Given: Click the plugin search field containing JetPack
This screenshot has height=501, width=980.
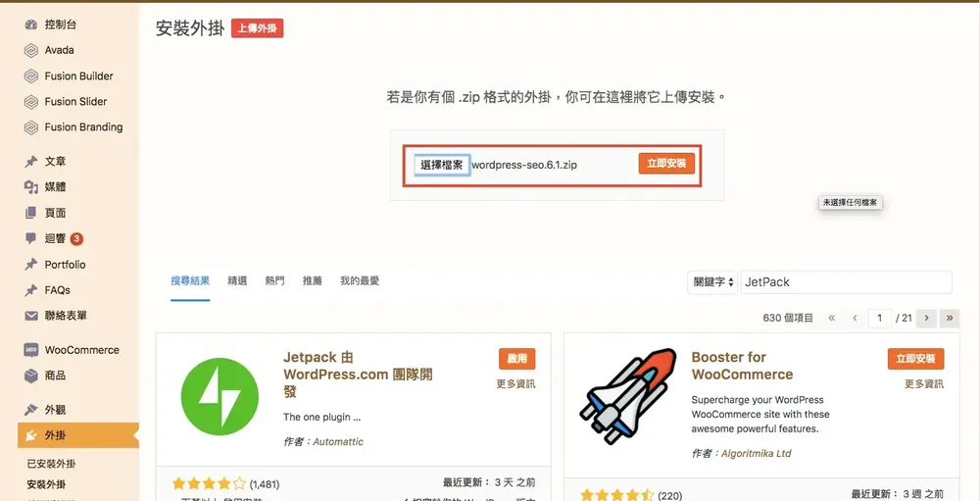Looking at the screenshot, I should coord(847,282).
